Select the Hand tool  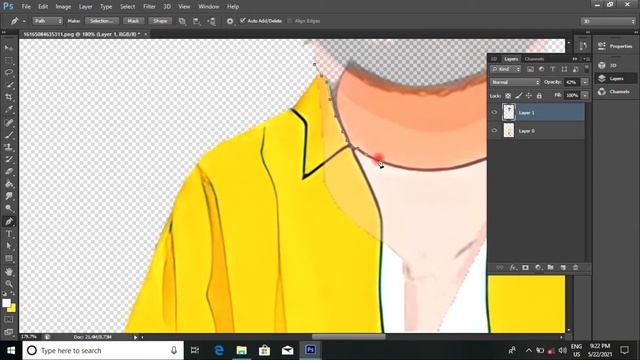[x=9, y=271]
